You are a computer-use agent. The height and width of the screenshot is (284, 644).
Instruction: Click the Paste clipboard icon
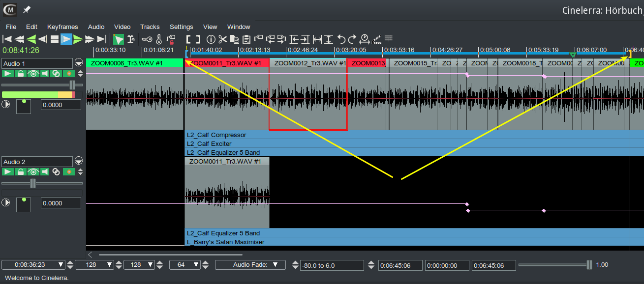click(246, 39)
